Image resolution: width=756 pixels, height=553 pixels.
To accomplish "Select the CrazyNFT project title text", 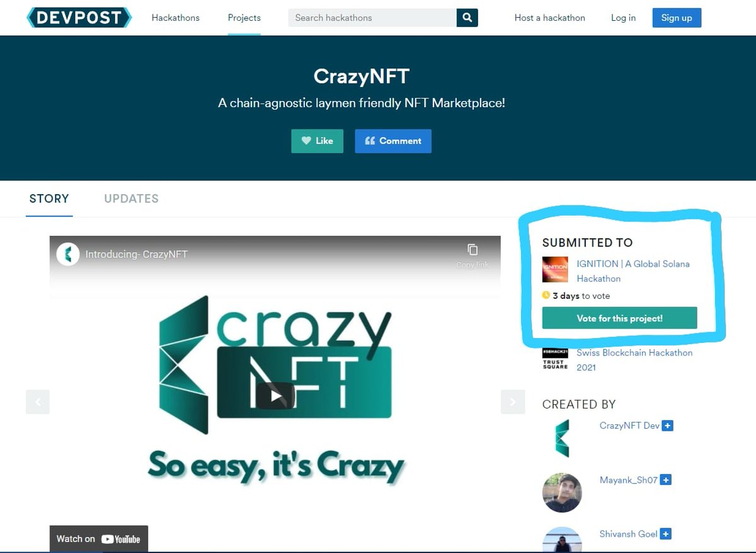I will (x=362, y=76).
